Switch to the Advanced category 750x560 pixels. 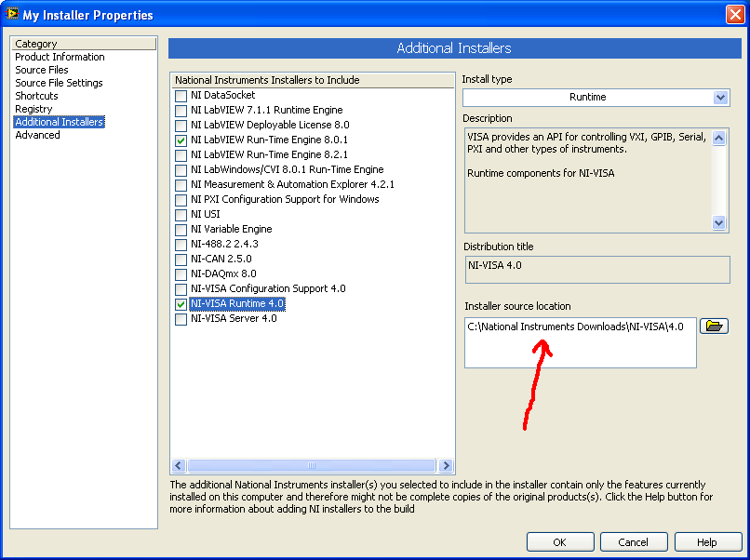click(x=37, y=135)
